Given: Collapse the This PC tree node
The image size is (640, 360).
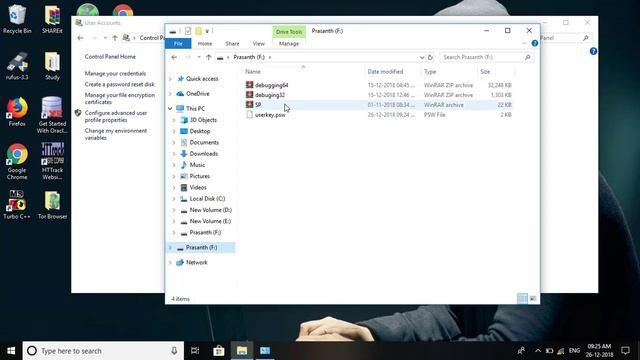Looking at the screenshot, I should pyautogui.click(x=170, y=109).
